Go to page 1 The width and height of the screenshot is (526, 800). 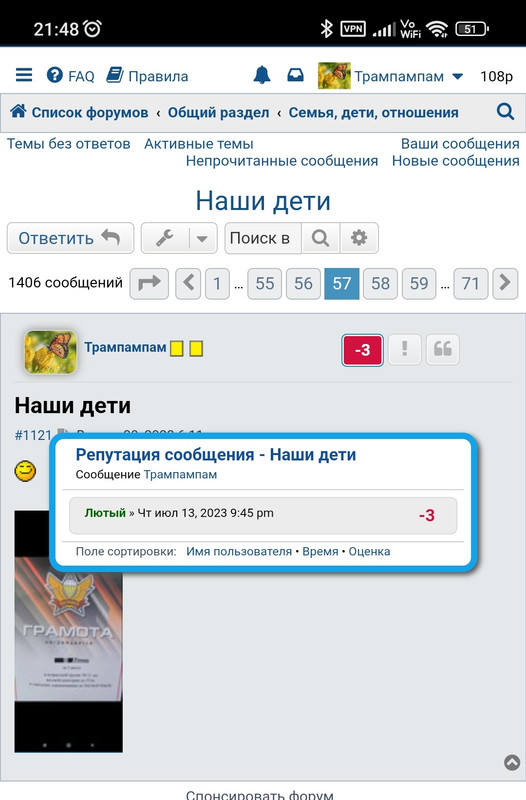point(217,283)
